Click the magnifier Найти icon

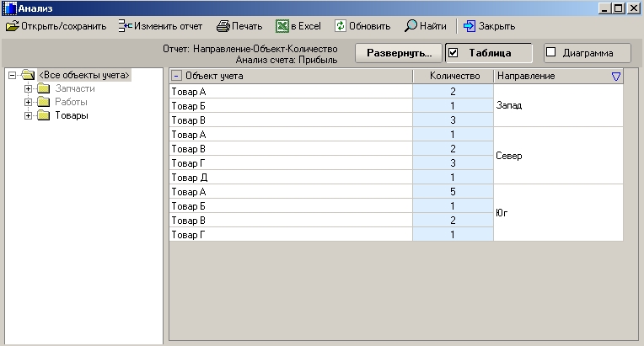pyautogui.click(x=411, y=26)
